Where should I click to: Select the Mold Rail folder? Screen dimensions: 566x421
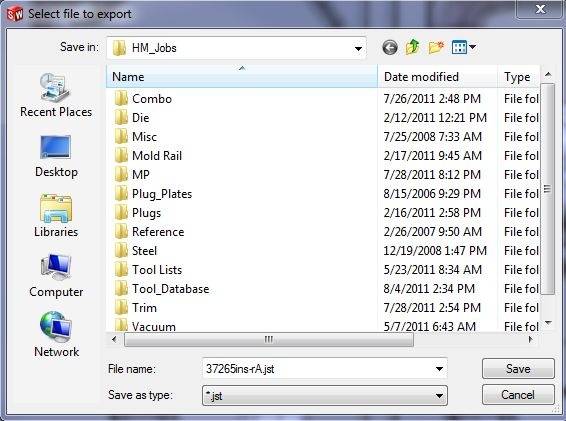click(148, 156)
